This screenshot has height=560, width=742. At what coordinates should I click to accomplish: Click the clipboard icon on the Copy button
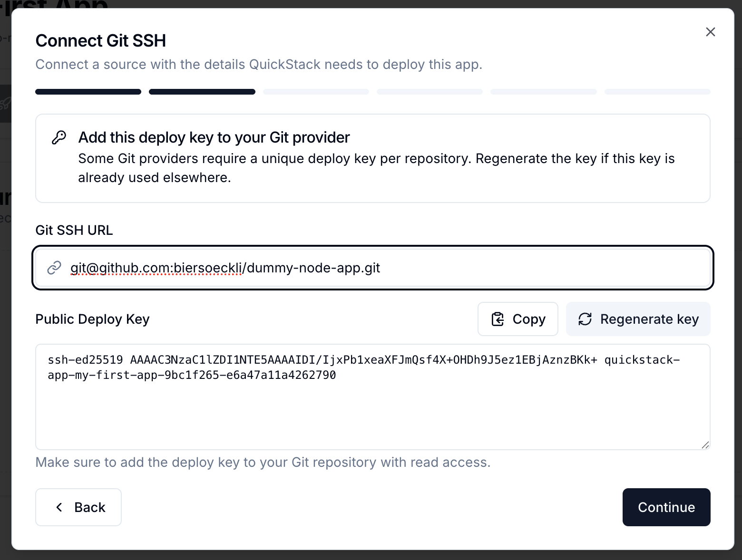498,319
